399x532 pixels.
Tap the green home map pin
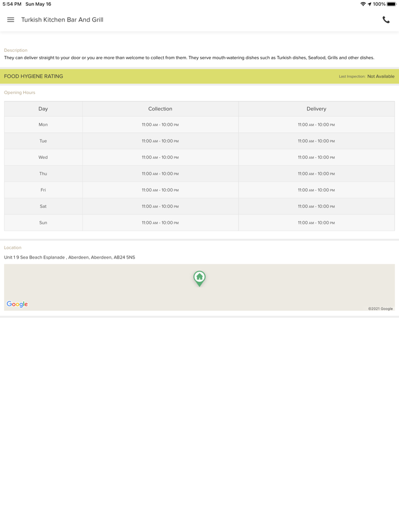click(199, 279)
